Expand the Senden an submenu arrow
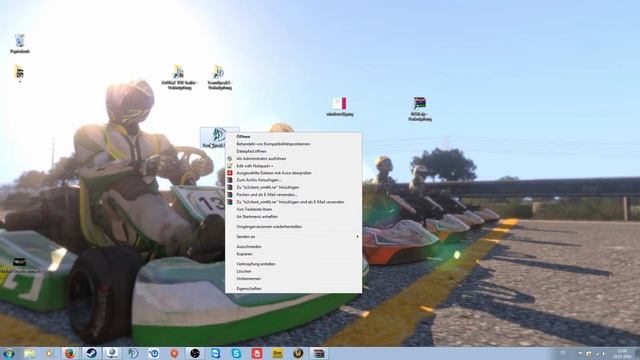The image size is (640, 360). click(x=357, y=237)
